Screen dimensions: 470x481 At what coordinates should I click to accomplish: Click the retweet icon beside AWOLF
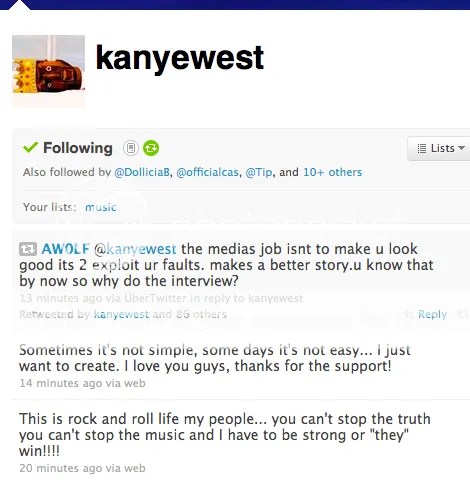(28, 249)
